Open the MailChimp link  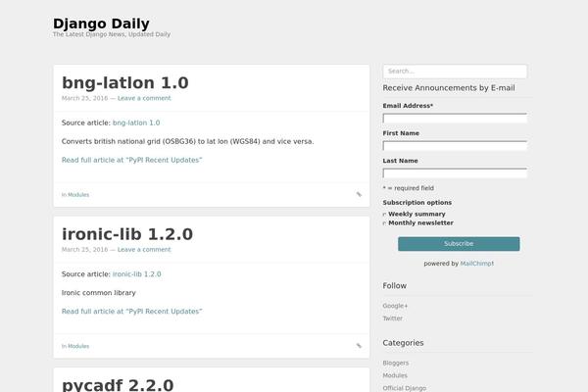(x=477, y=264)
